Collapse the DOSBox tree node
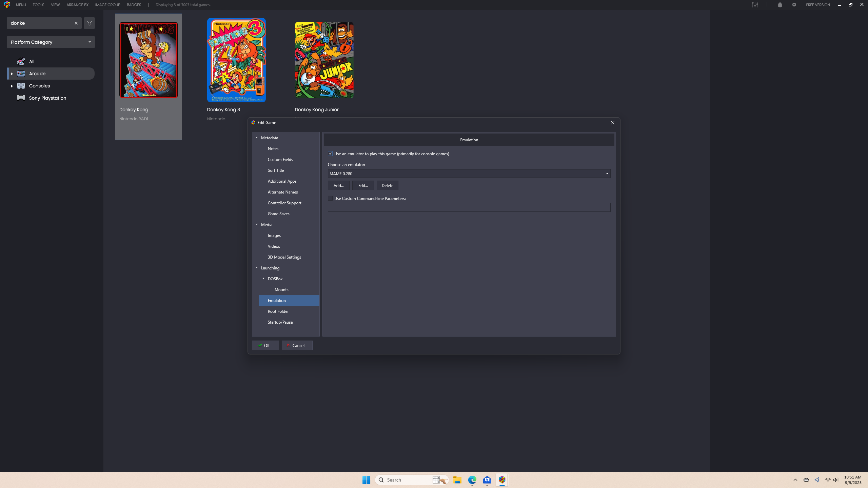The width and height of the screenshot is (868, 488). 263,279
